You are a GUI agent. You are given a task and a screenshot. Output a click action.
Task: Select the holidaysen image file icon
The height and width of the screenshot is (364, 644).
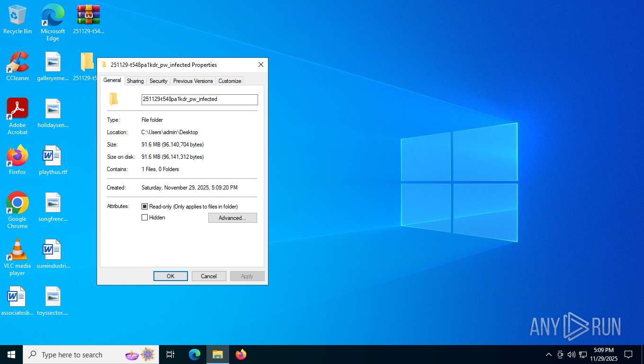(53, 114)
